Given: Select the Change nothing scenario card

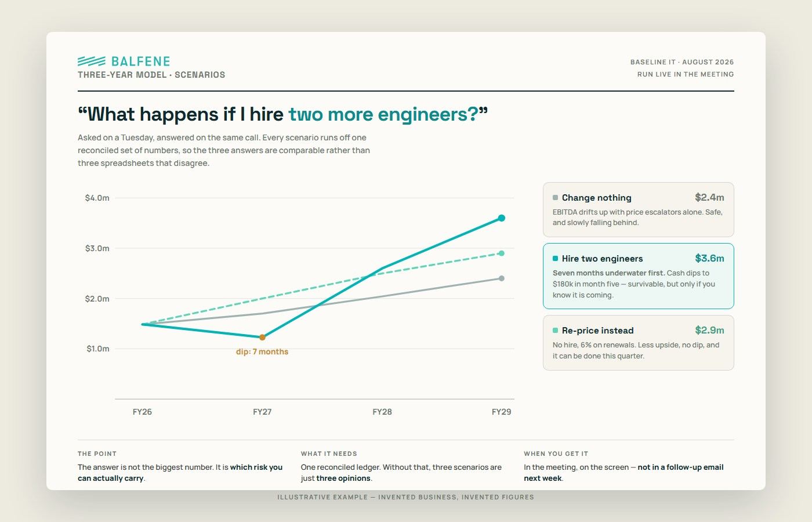Looking at the screenshot, I should pyautogui.click(x=638, y=209).
